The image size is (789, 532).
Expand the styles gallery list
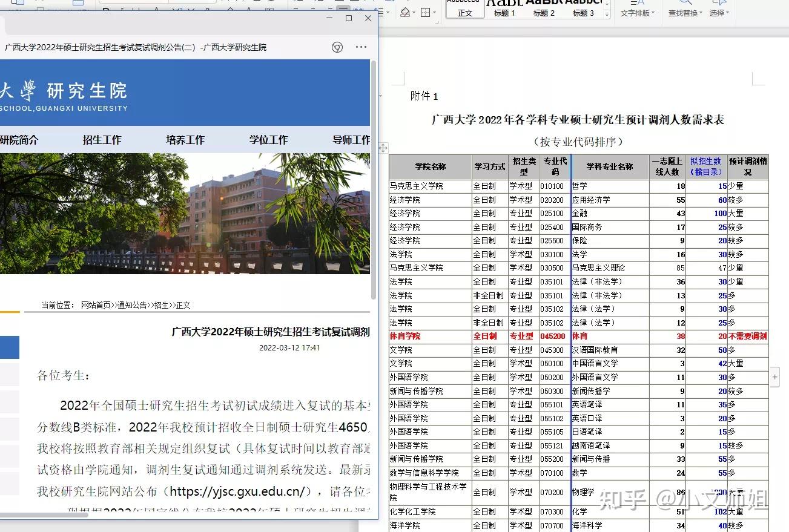pos(607,15)
